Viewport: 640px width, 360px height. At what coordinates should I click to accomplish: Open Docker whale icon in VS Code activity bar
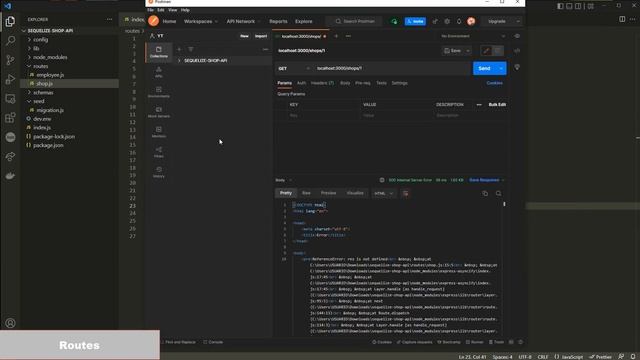(10, 176)
